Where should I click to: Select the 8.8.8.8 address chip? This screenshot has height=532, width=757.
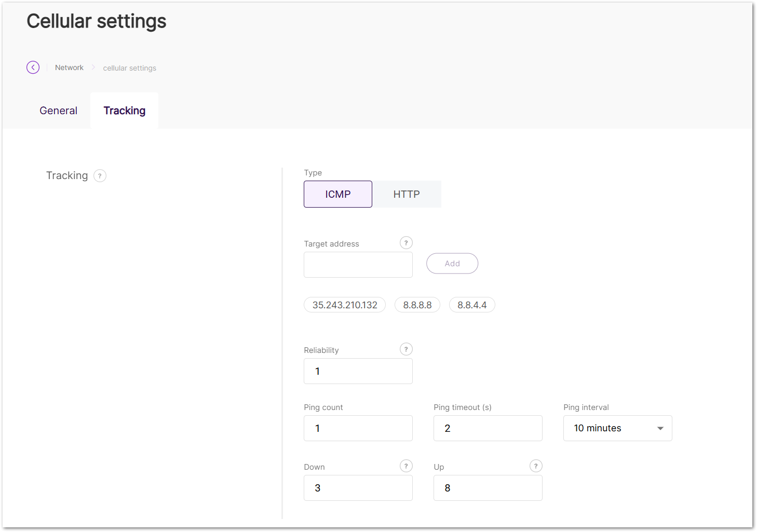(417, 305)
